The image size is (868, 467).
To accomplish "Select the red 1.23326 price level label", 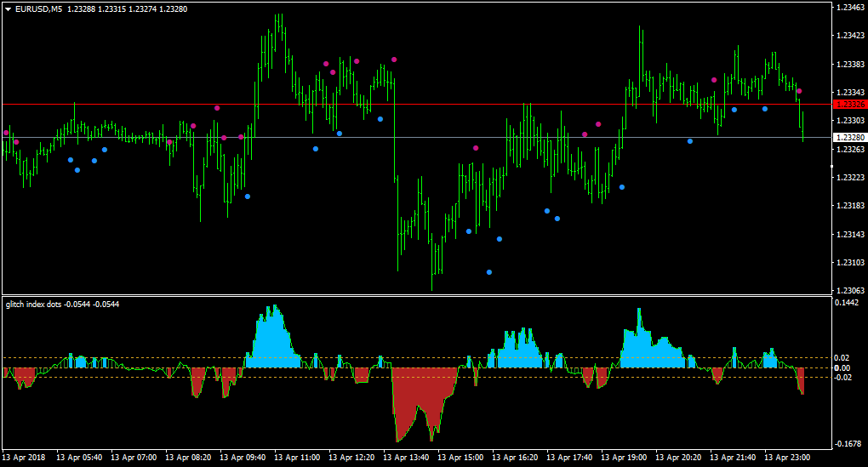I will tap(850, 104).
